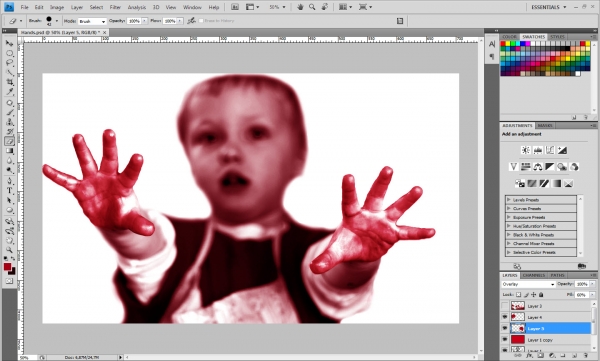Viewport: 600px width, 361px height.
Task: Enable airbrush mode icon in options bar
Action: (x=191, y=21)
